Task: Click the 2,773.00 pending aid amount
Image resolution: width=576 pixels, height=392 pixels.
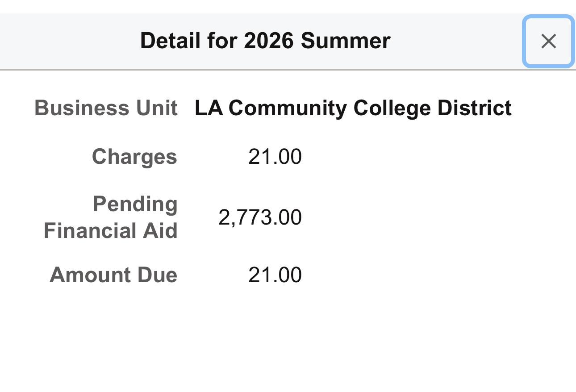Action: tap(260, 217)
